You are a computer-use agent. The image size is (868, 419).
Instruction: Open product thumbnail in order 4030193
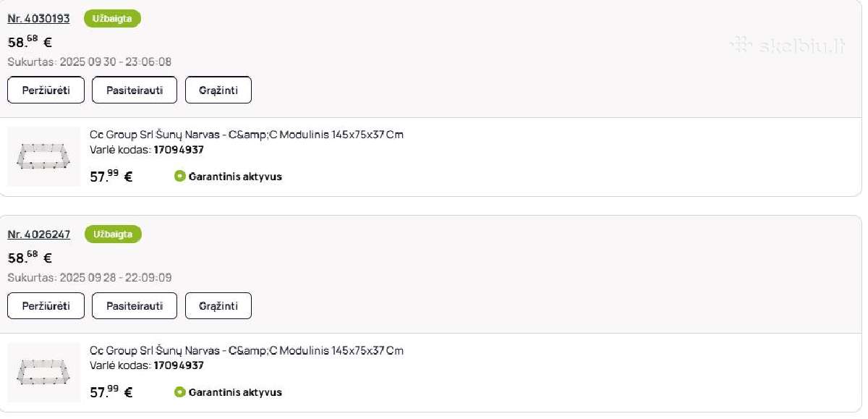(x=43, y=156)
